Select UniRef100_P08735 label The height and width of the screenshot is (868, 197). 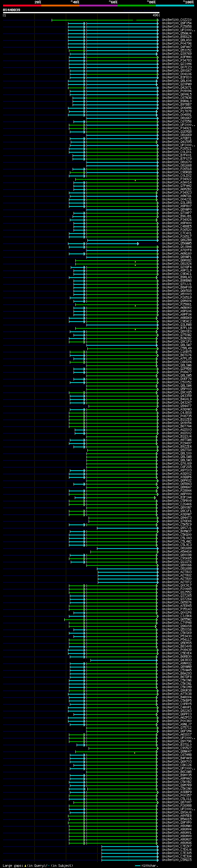point(177,416)
